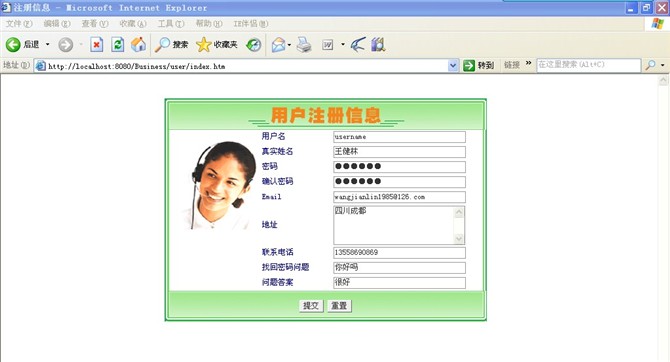Image resolution: width=670 pixels, height=362 pixels.
Task: Open the Favorites (收藏) menu
Action: pyautogui.click(x=133, y=24)
